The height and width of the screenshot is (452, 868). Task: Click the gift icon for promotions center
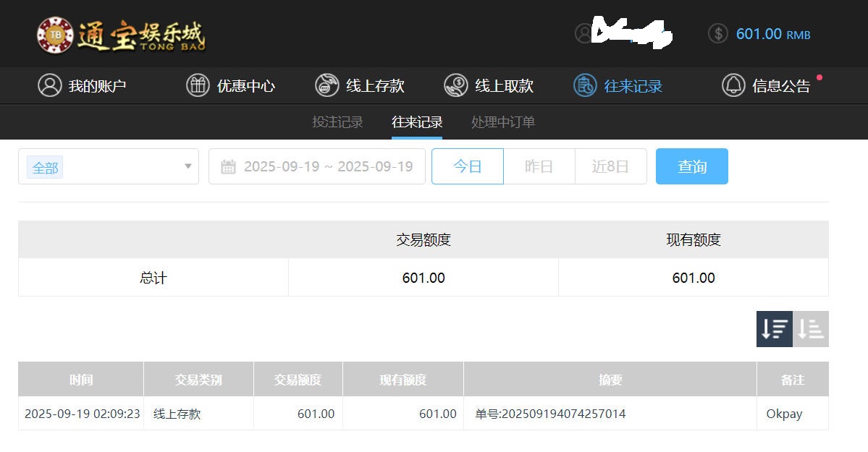(x=198, y=85)
